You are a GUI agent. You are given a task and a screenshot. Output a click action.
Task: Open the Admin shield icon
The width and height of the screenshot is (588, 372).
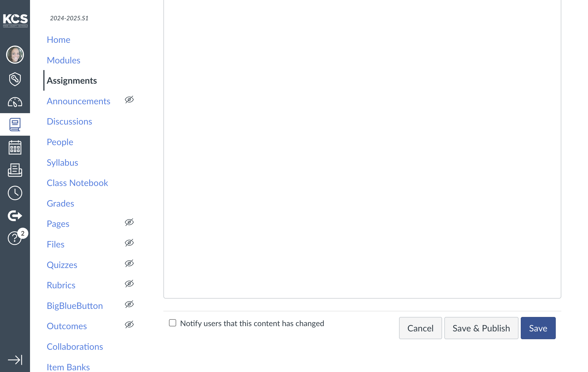(15, 79)
